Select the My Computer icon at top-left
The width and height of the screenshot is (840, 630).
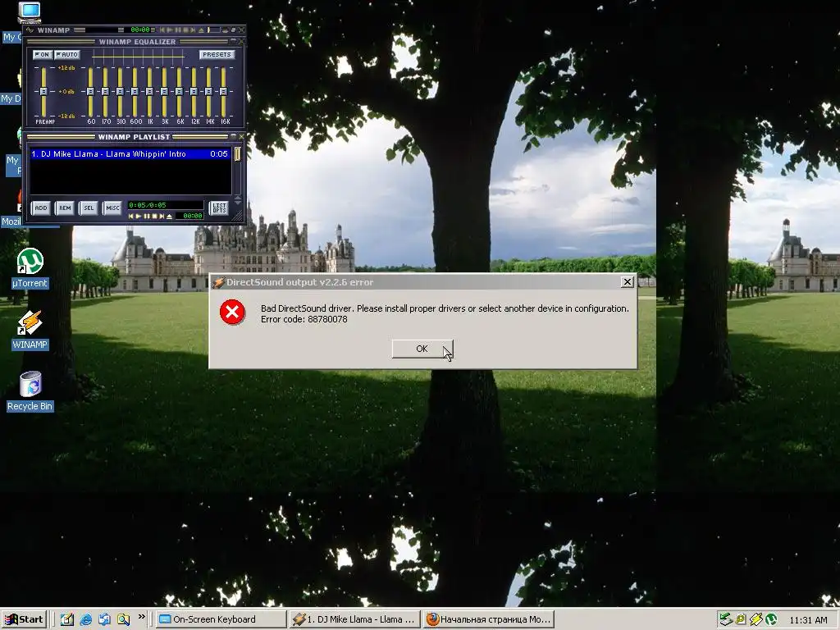pos(29,11)
